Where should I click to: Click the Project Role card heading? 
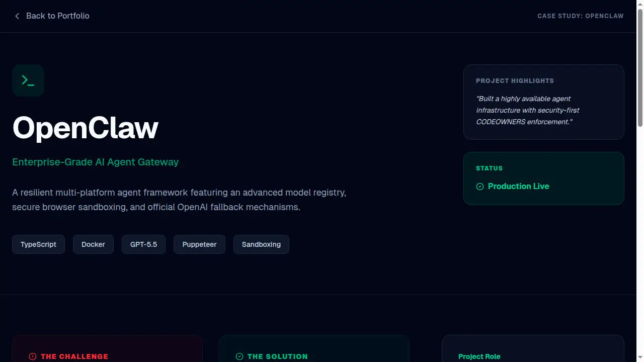tap(479, 356)
